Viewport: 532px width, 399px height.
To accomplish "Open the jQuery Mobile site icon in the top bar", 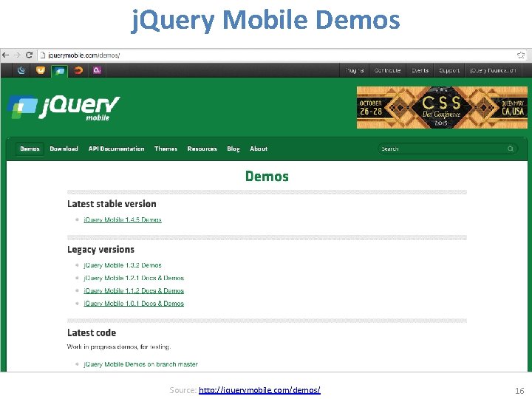I will pos(59,71).
